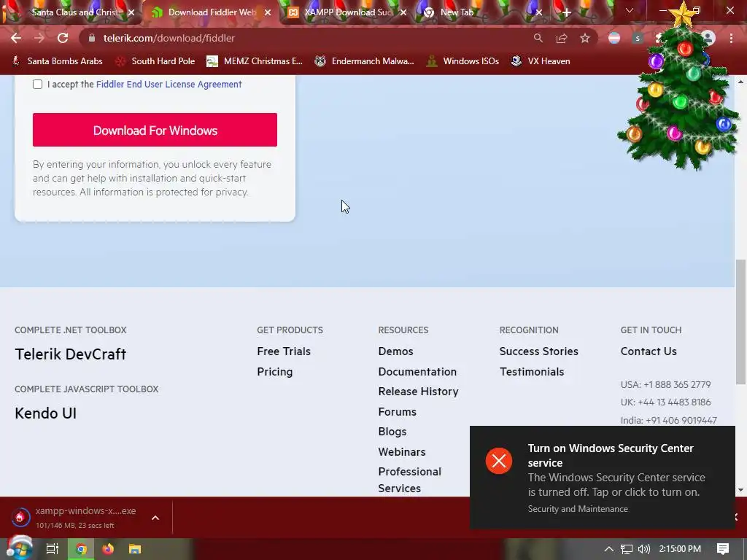This screenshot has width=747, height=560.
Task: Open the striped flag extension icon
Action: point(614,38)
